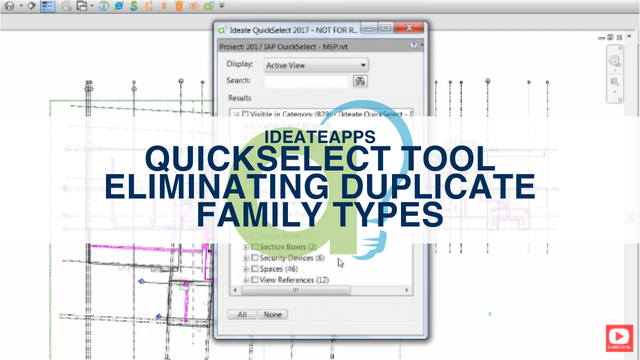Click the binoculars search button
Viewport: 640px width, 360px height.
click(x=360, y=81)
